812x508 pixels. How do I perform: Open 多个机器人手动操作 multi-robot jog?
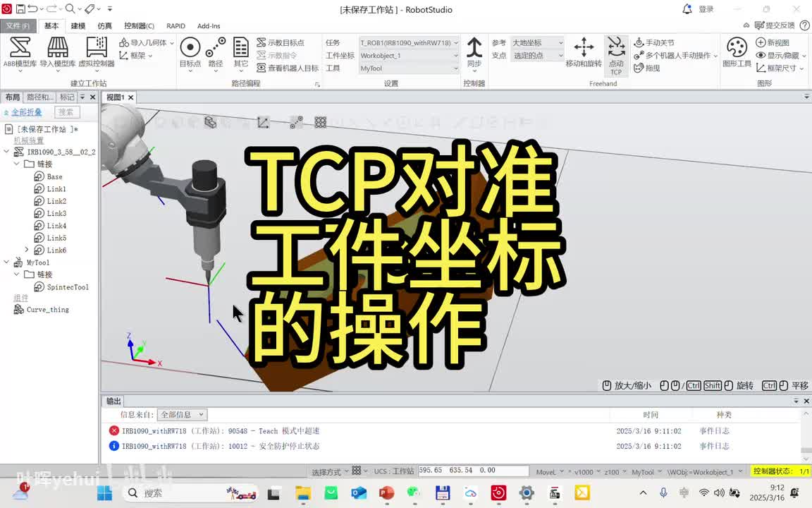tap(675, 56)
